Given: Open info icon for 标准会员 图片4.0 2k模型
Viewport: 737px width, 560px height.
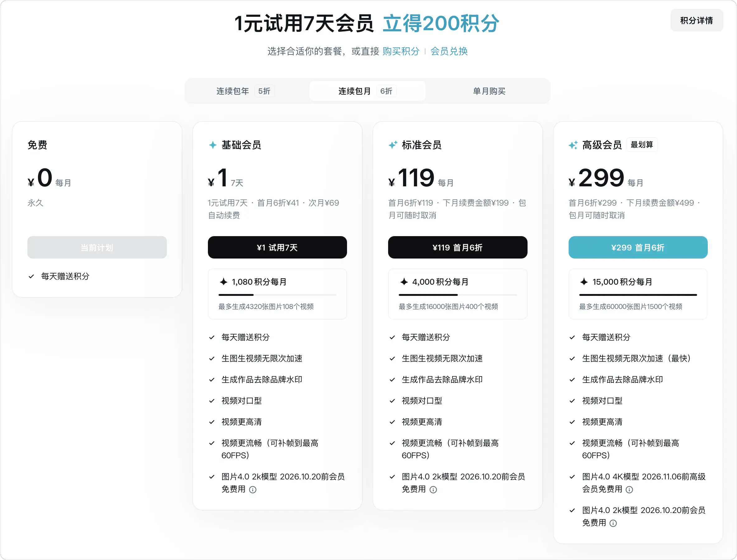Looking at the screenshot, I should tap(433, 490).
